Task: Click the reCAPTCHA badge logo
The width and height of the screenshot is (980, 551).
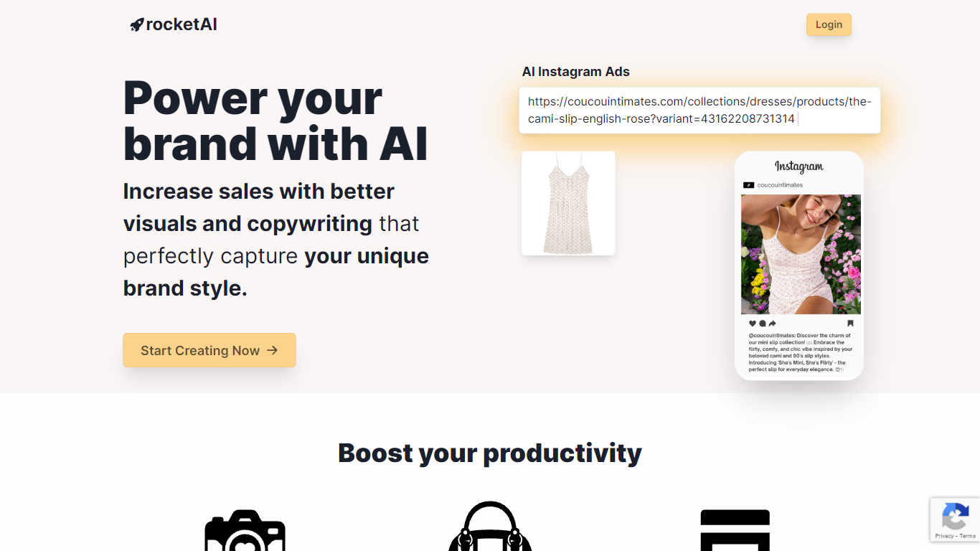Action: coord(955,516)
